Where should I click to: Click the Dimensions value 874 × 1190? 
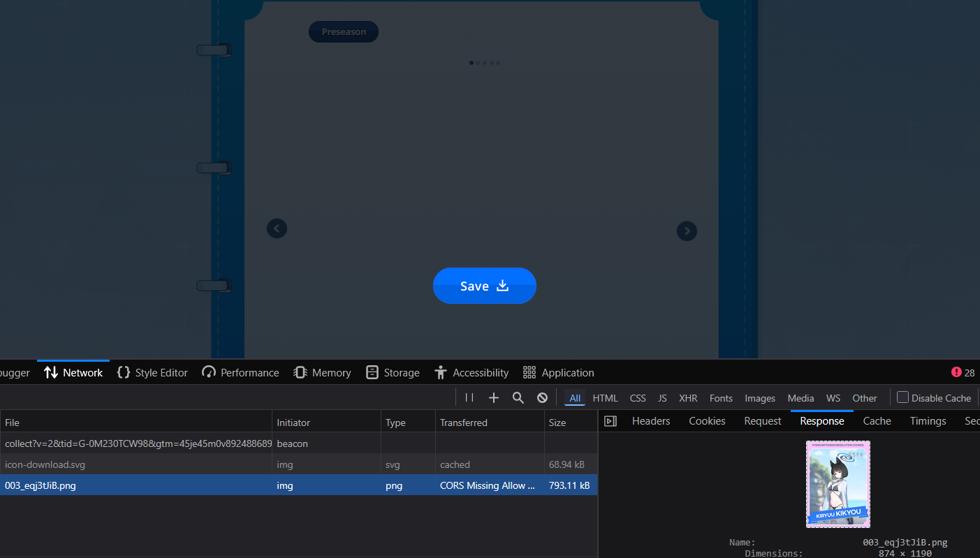[x=905, y=553]
